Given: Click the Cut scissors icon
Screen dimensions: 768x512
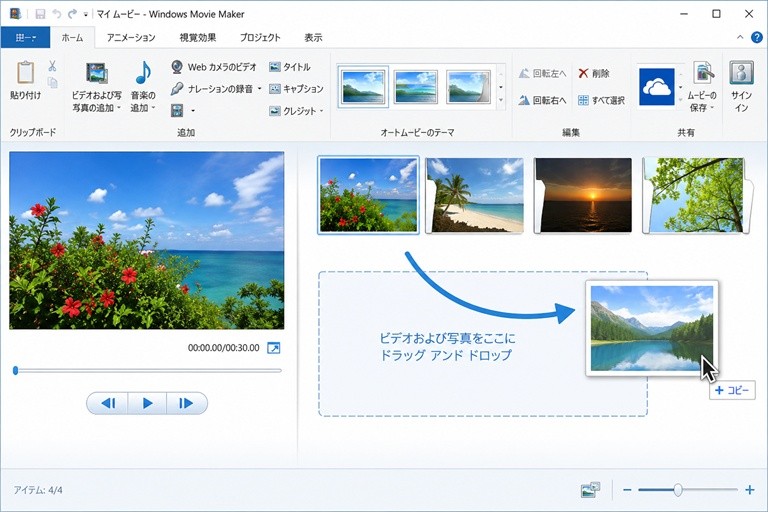Looking at the screenshot, I should [x=52, y=66].
